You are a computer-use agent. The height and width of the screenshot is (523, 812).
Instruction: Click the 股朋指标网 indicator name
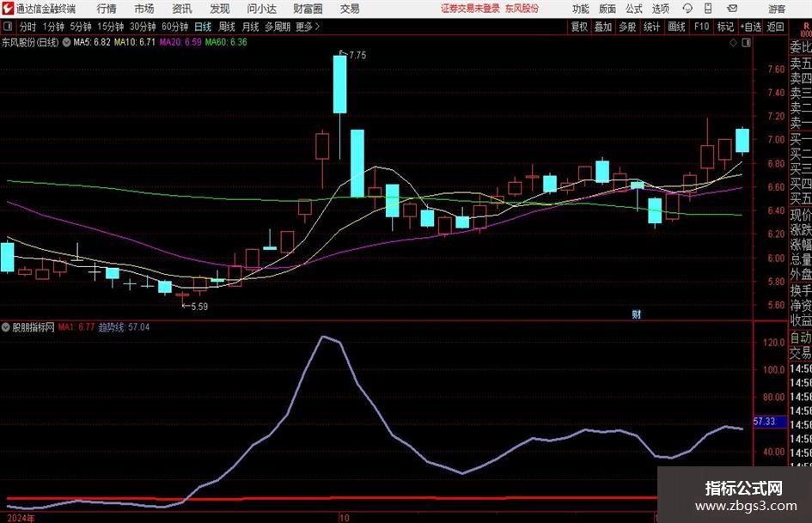pos(34,327)
